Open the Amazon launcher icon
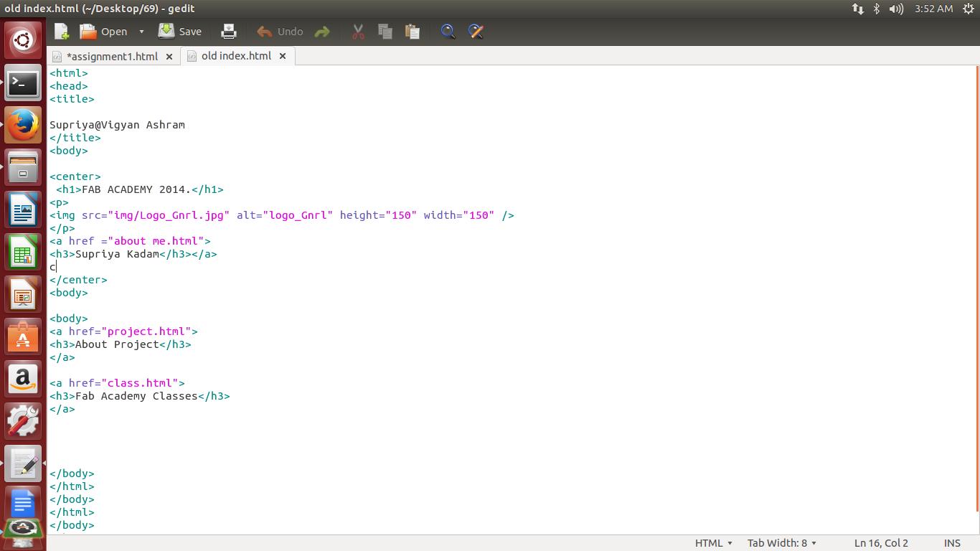The image size is (980, 551). point(23,380)
